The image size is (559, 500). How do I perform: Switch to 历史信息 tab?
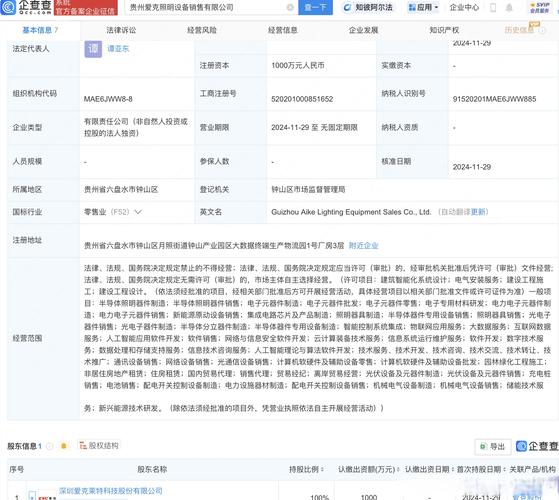coord(519,30)
